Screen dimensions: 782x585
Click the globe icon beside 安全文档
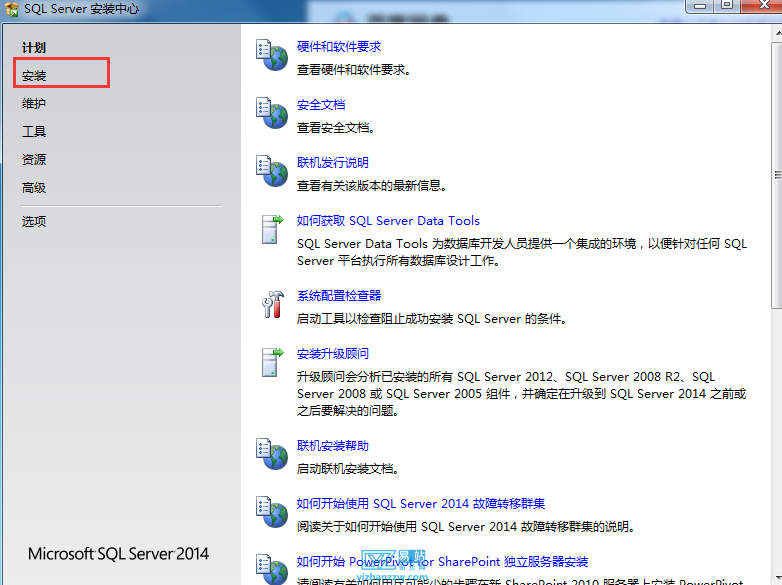click(272, 113)
